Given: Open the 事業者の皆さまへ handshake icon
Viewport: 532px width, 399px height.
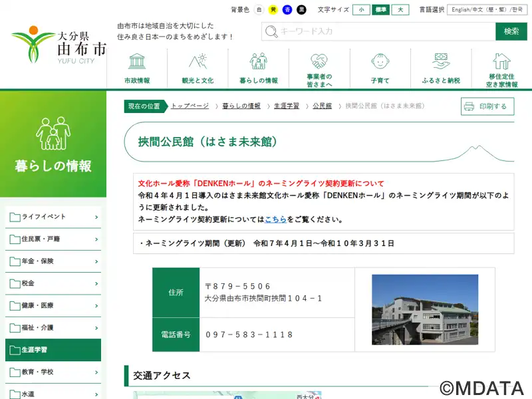Looking at the screenshot, I should pyautogui.click(x=319, y=61).
